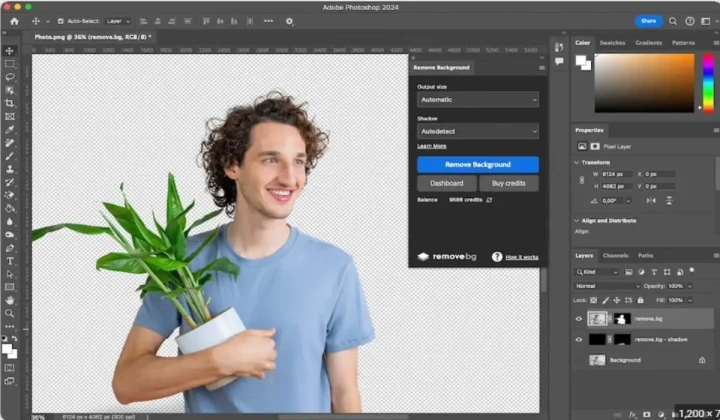
Task: Select the Hand tool
Action: (x=10, y=300)
